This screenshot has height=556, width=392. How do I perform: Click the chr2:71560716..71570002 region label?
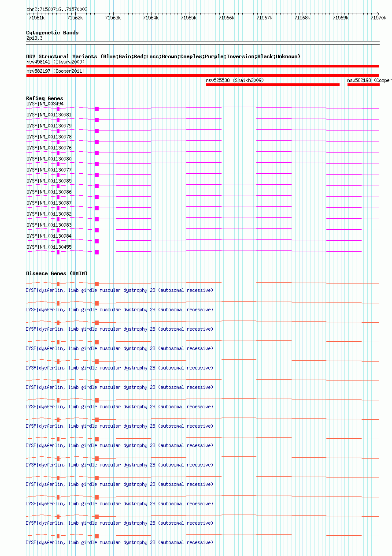coord(57,9)
